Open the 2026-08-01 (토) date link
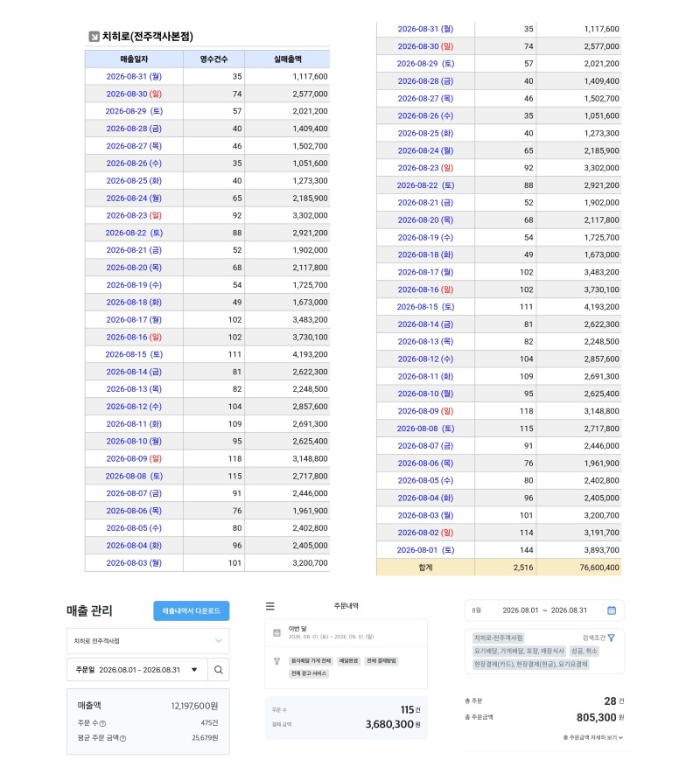Screen dimensions: 700x781 (425, 550)
